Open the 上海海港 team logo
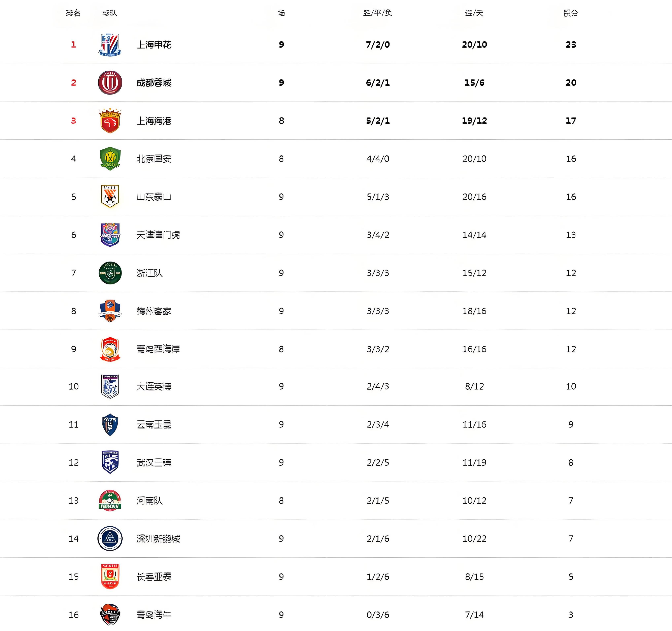Screen dimensions: 672x631 point(110,121)
